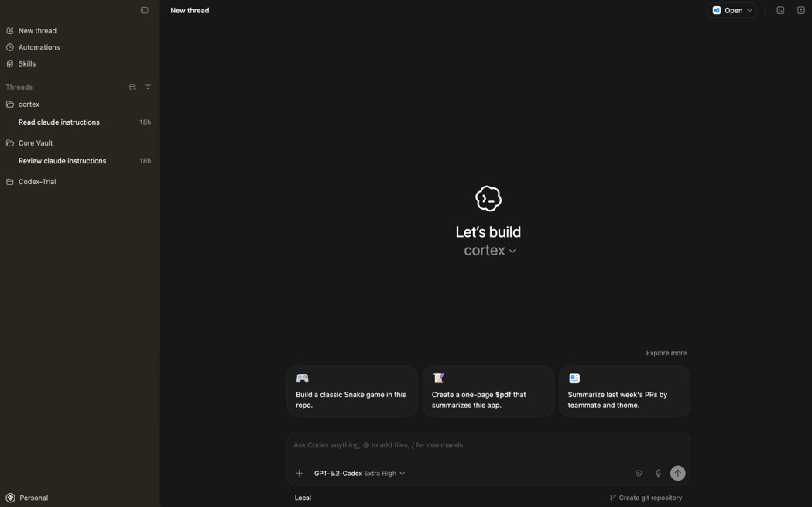Screen dimensions: 812x507
Task: Click the New thread title in header
Action: point(190,10)
